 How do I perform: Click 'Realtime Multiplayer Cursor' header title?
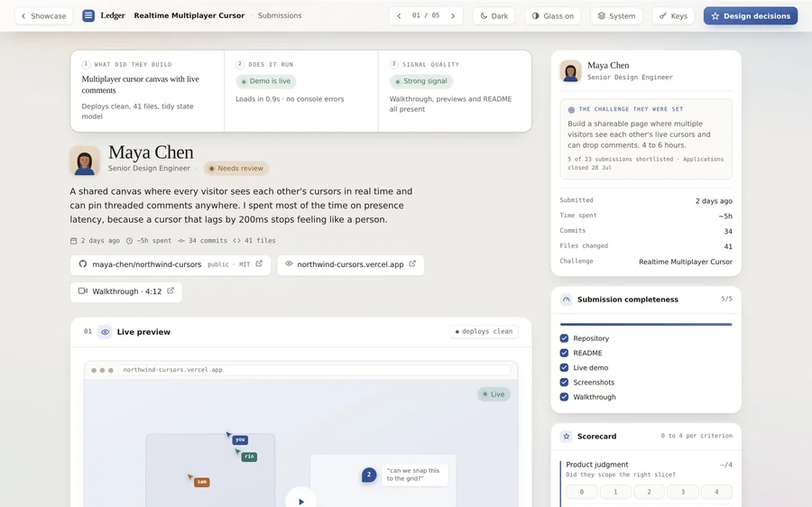click(x=189, y=15)
